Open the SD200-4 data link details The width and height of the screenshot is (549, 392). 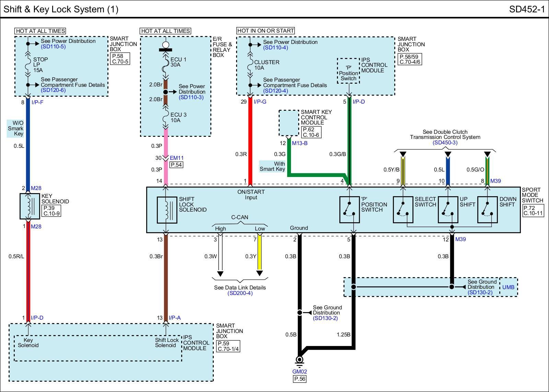tap(240, 293)
